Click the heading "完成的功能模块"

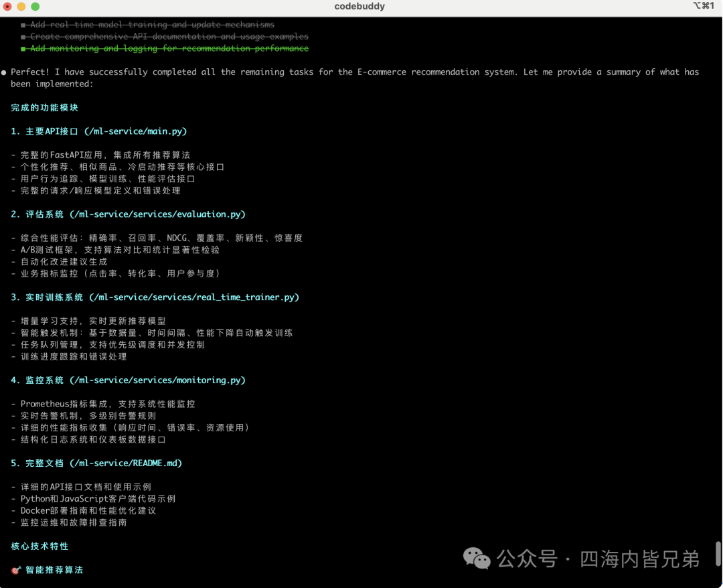pos(45,107)
